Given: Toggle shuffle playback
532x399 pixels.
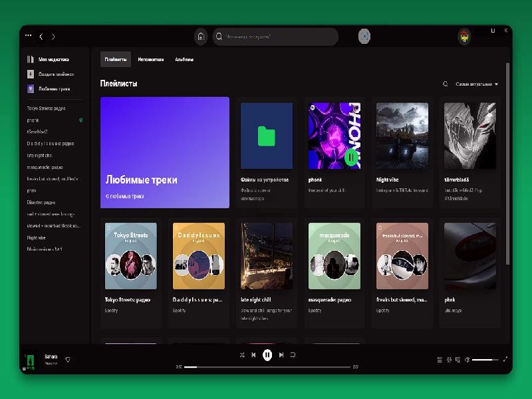Looking at the screenshot, I should coord(242,355).
